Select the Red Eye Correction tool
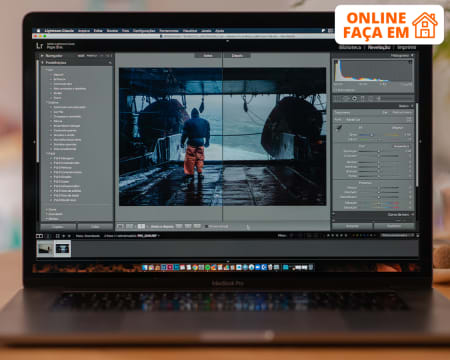 354,98
